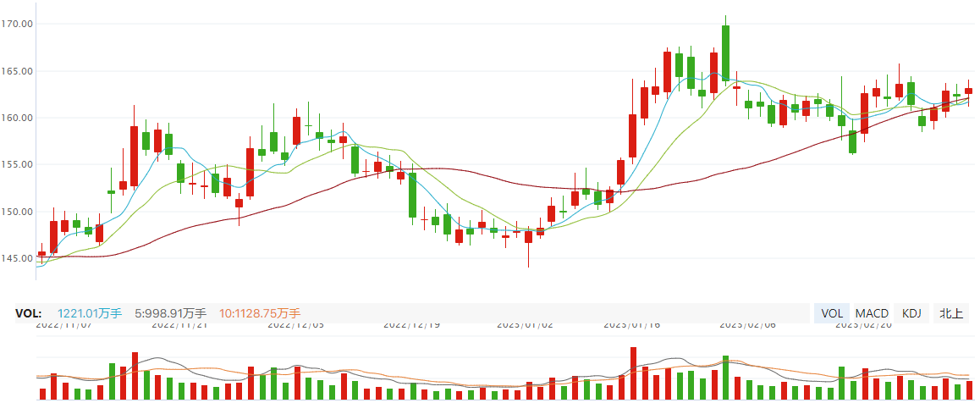Click the 2022/11/21 date label
The height and width of the screenshot is (403, 980).
(179, 325)
